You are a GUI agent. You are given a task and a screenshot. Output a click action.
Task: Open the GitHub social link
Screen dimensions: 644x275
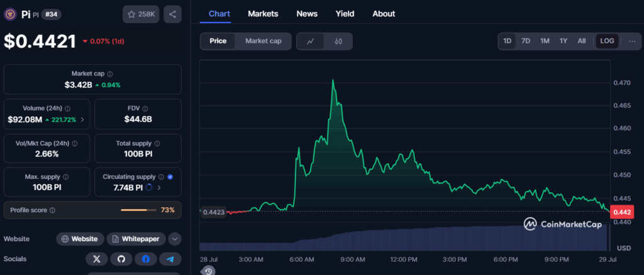point(121,259)
